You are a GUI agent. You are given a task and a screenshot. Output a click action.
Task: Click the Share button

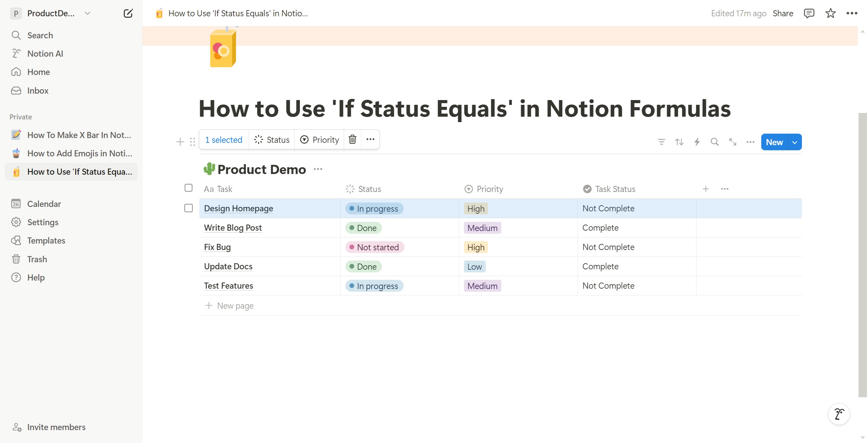[x=783, y=13]
